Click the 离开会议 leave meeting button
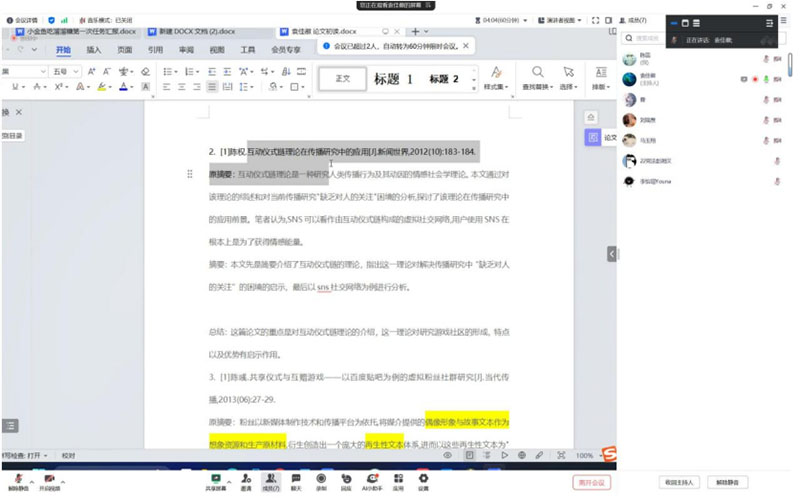Image resolution: width=800 pixels, height=502 pixels. pos(591,482)
